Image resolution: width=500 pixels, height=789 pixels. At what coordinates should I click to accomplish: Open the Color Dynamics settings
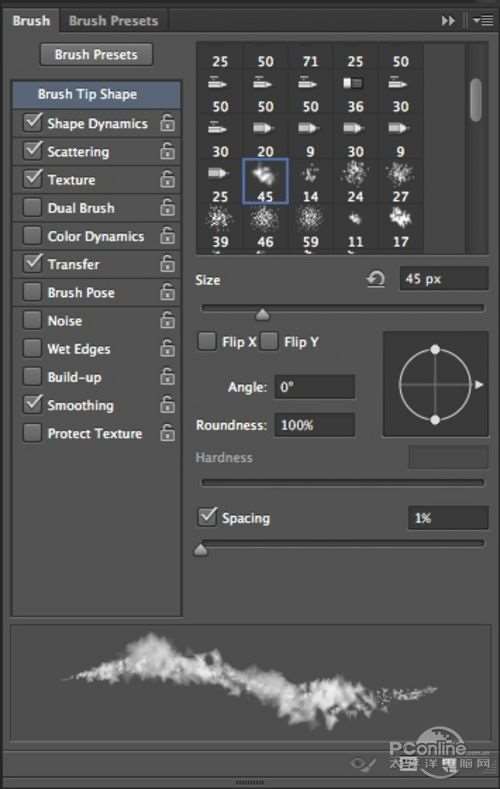(x=96, y=236)
